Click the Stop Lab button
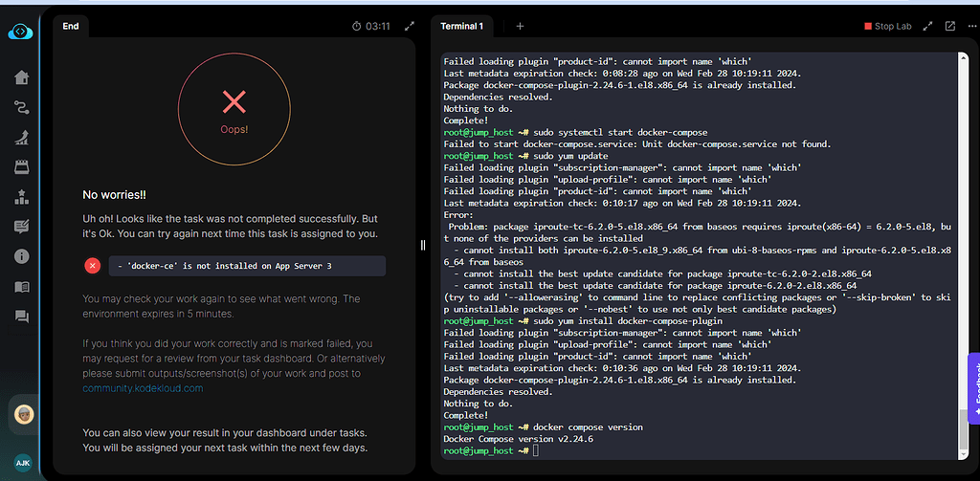 point(887,26)
